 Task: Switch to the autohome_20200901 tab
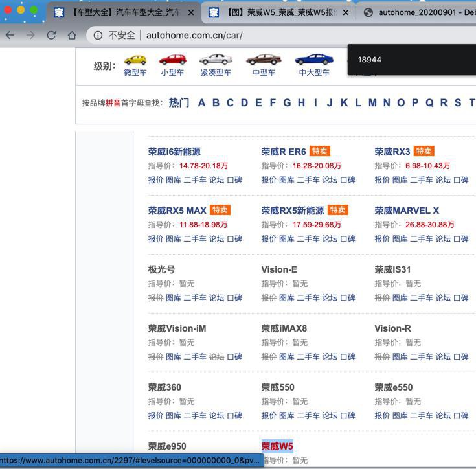(x=418, y=12)
